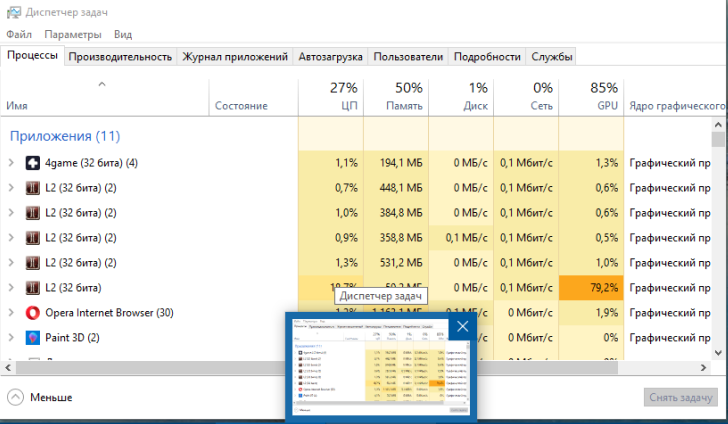
Task: Click the L2 icon using 448,1 МБ memory
Action: point(33,188)
